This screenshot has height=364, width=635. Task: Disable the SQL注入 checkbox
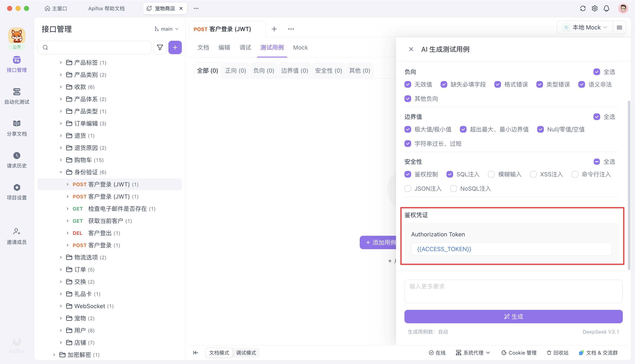click(x=450, y=174)
